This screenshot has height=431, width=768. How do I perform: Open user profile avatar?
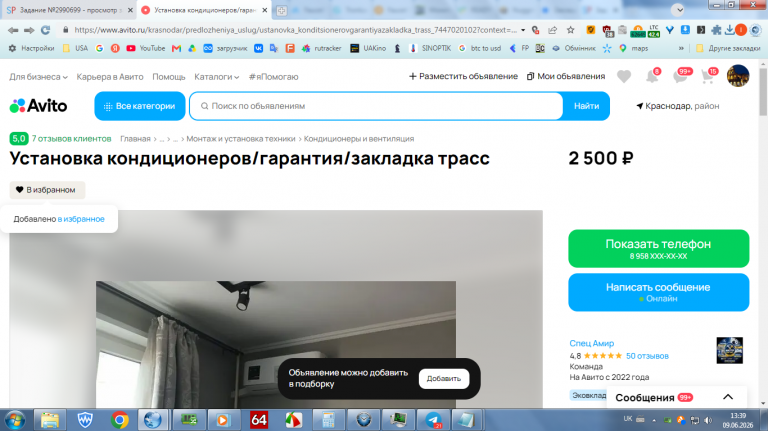[x=738, y=76]
